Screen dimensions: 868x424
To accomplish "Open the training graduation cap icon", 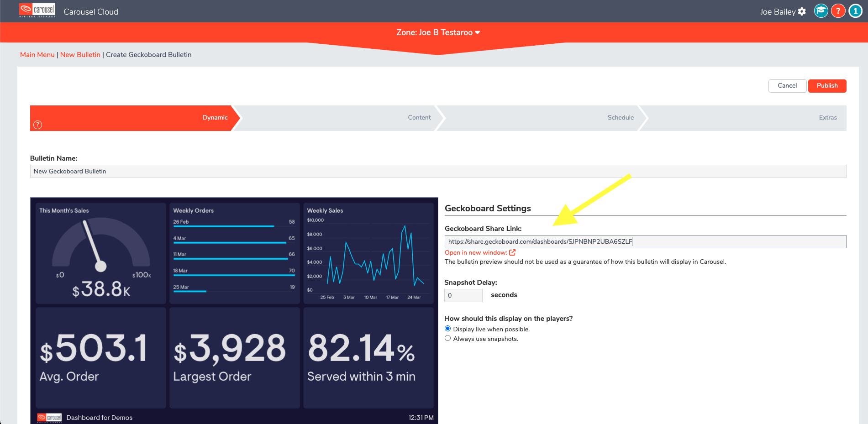I will pos(821,11).
